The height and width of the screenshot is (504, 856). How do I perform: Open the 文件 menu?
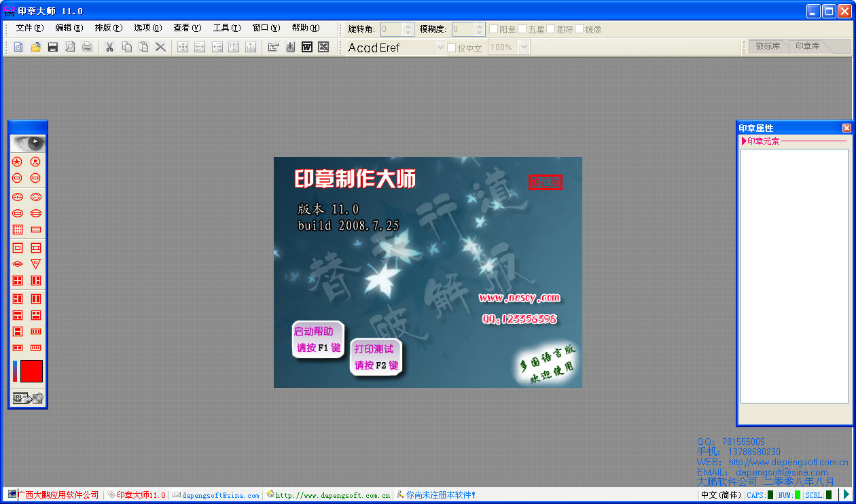(29, 28)
